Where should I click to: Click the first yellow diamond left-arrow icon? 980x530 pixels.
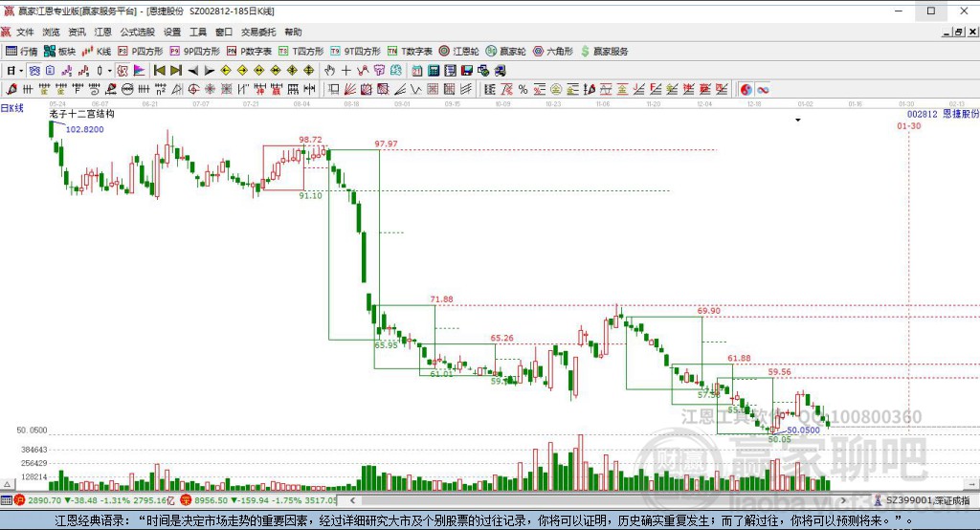[x=226, y=71]
